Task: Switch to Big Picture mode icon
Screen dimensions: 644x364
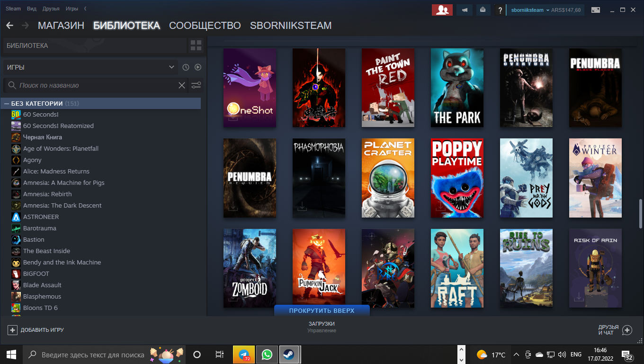Action: tap(595, 10)
